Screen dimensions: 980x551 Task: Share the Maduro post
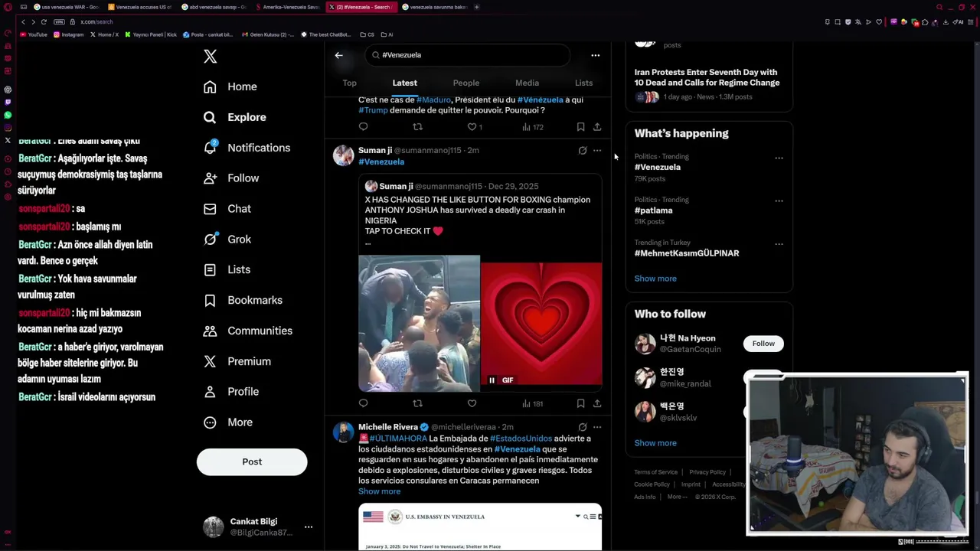click(597, 127)
